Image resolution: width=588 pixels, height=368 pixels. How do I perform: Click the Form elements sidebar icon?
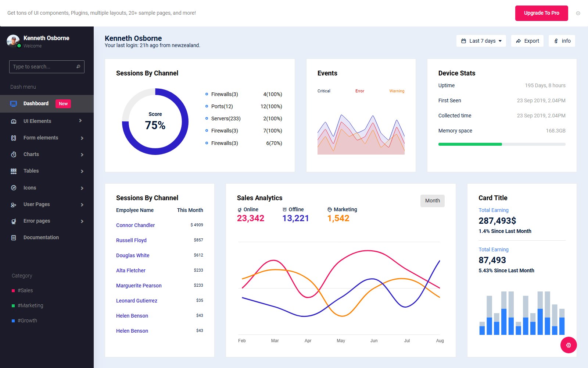pos(14,138)
